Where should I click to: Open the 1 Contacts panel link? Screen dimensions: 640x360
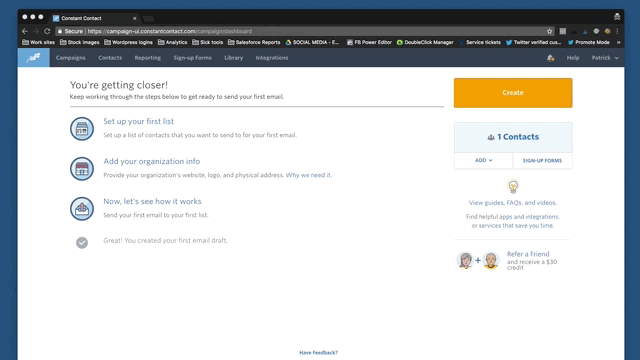[513, 137]
